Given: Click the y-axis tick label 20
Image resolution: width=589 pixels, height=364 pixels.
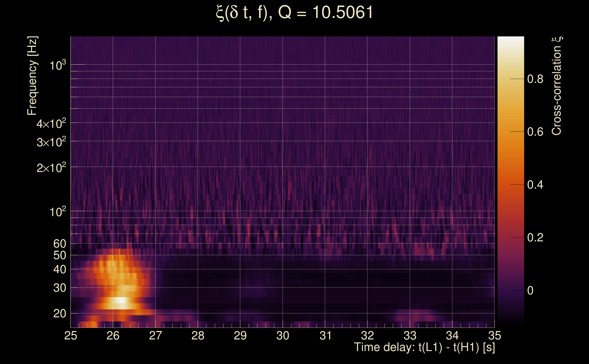Looking at the screenshot, I should click(x=59, y=314).
